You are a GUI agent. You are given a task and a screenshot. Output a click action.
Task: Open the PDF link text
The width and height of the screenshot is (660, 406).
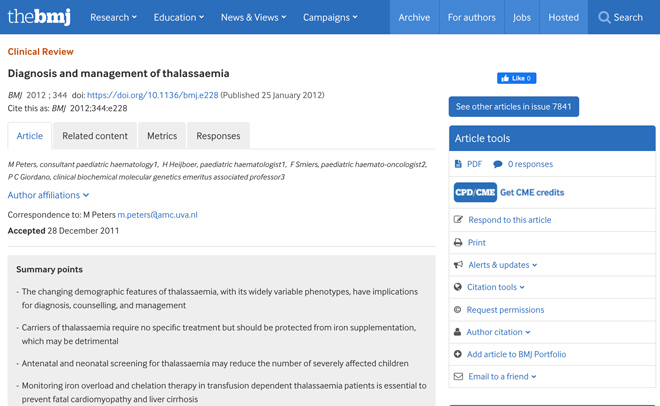(474, 164)
